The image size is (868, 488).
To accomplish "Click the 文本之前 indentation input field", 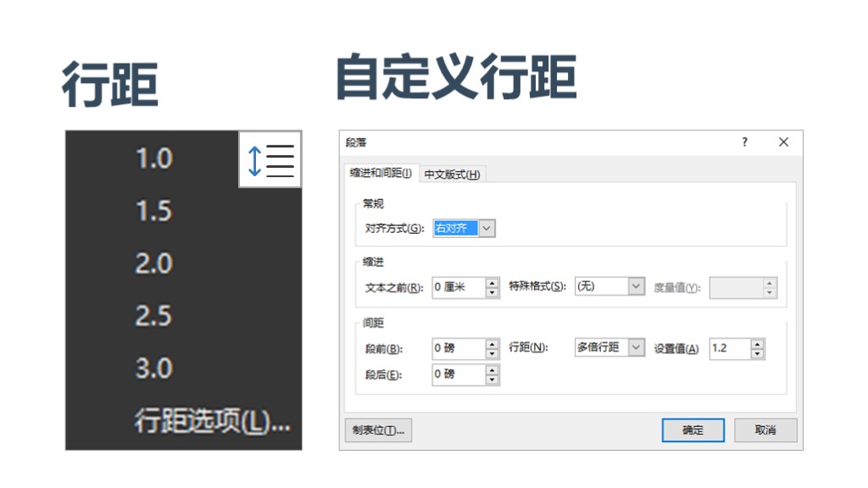I will click(x=458, y=287).
